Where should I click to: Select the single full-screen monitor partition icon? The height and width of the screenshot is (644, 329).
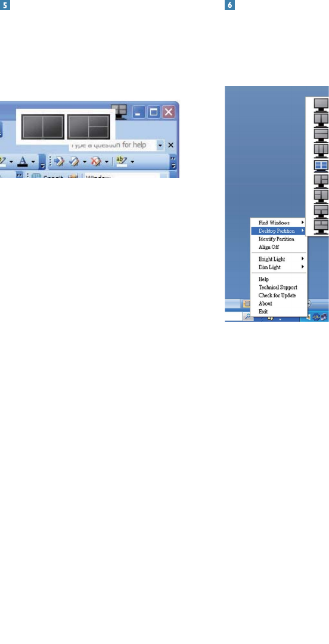(321, 104)
